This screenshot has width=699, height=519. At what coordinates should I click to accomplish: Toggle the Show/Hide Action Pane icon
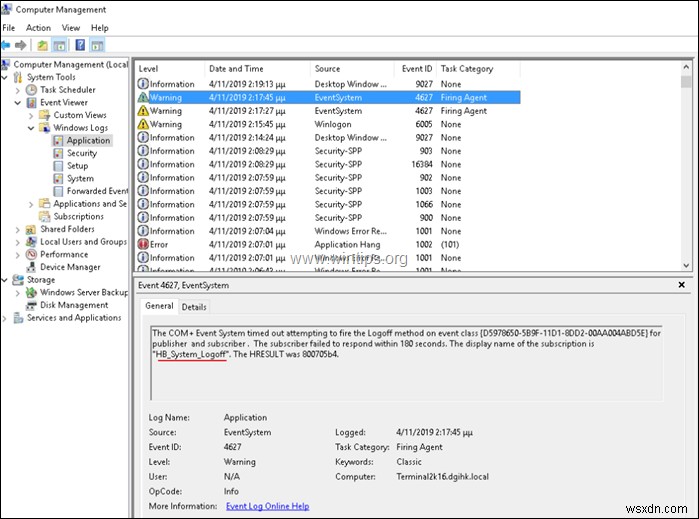click(97, 45)
